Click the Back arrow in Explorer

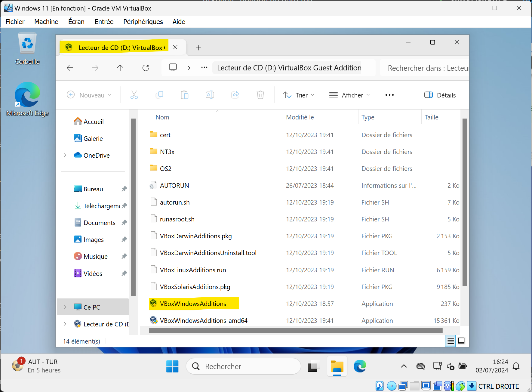point(70,68)
